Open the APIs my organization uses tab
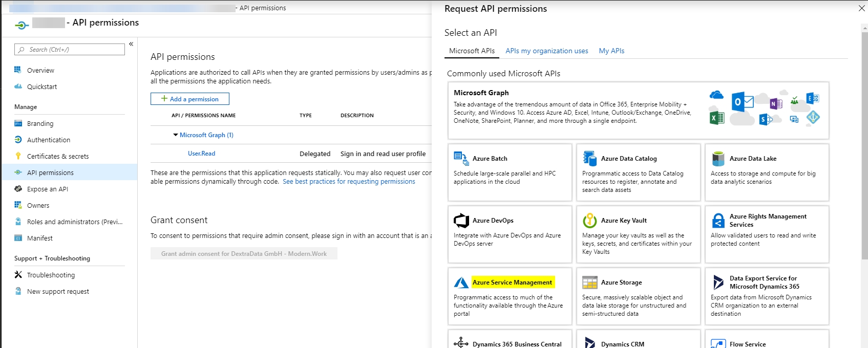 pos(546,51)
